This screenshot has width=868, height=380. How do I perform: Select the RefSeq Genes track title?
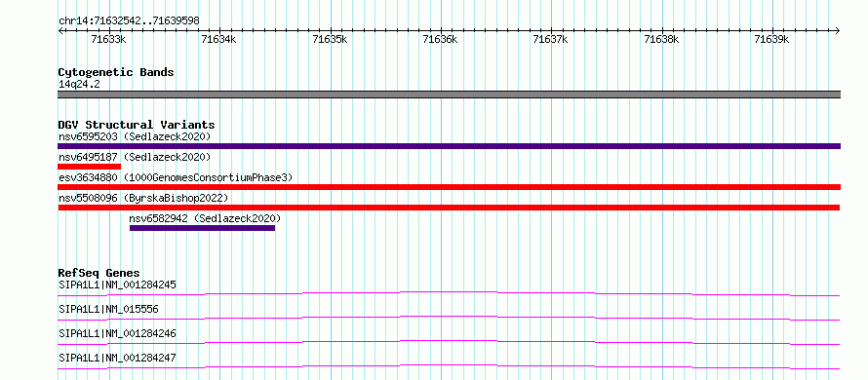99,273
